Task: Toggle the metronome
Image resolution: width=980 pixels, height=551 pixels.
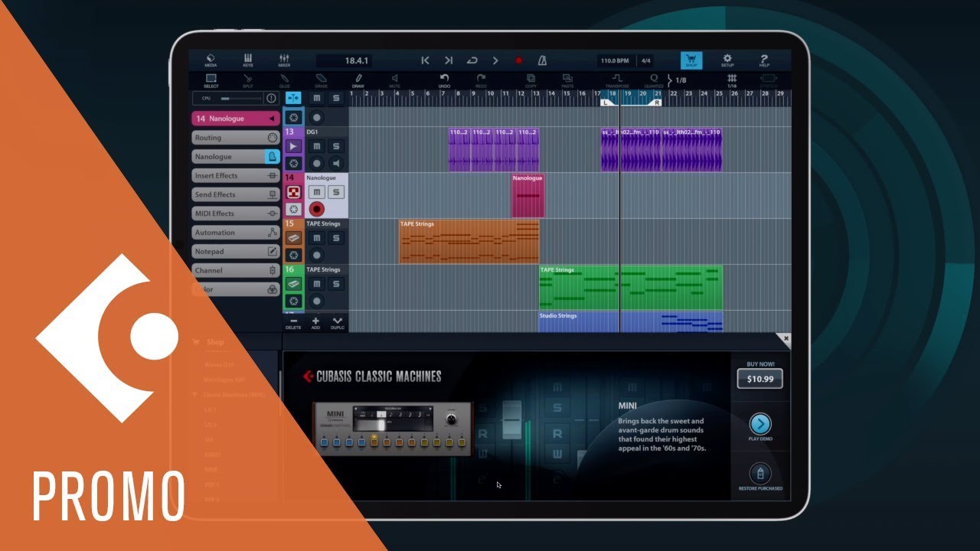Action: (x=541, y=60)
